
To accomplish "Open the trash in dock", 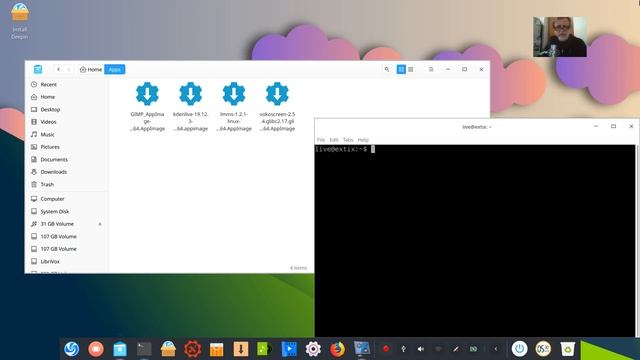I will tap(567, 349).
